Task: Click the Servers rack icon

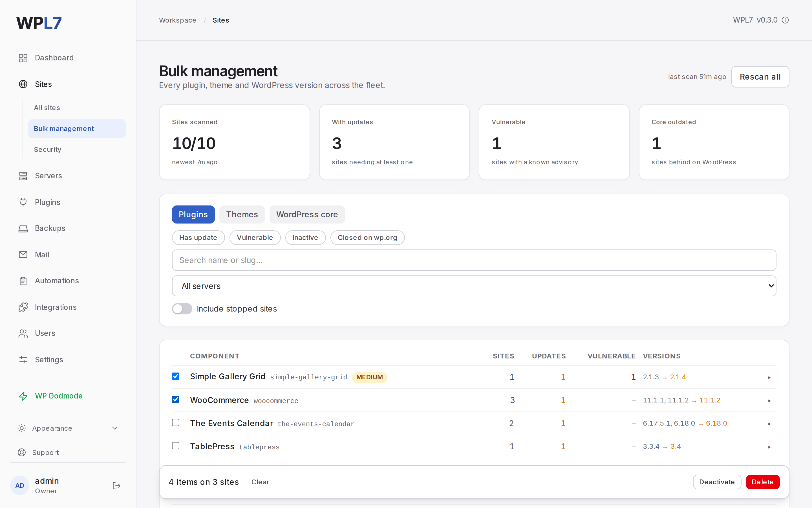Action: pyautogui.click(x=23, y=176)
